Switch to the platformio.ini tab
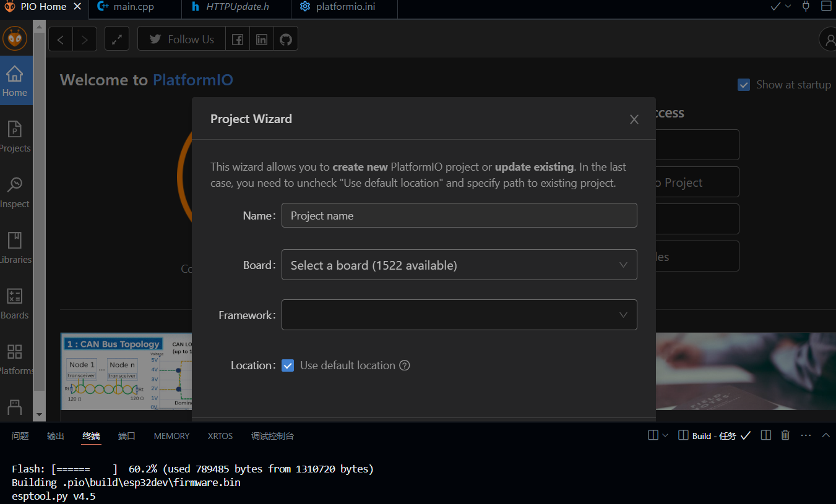836x504 pixels. (344, 7)
